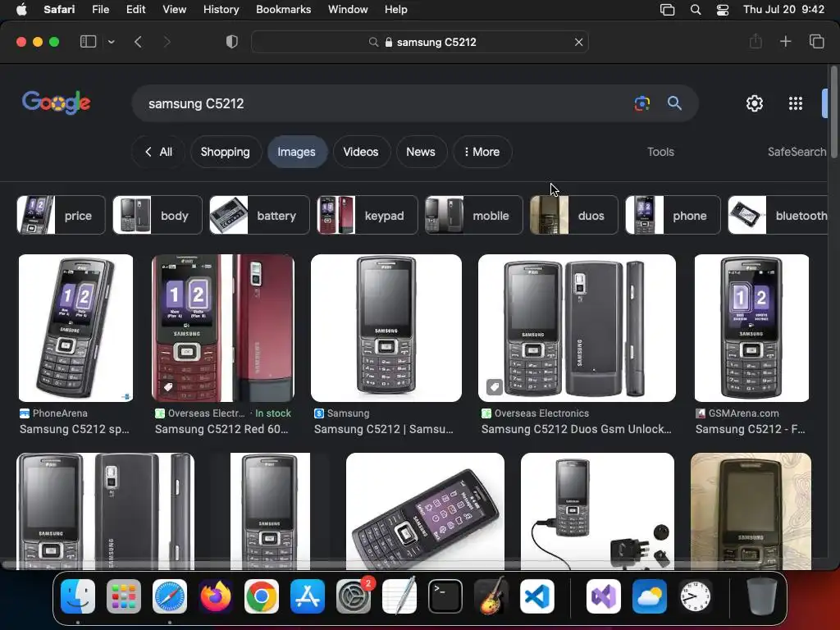Open Google settings gear
Image resolution: width=840 pixels, height=630 pixels.
pos(755,103)
